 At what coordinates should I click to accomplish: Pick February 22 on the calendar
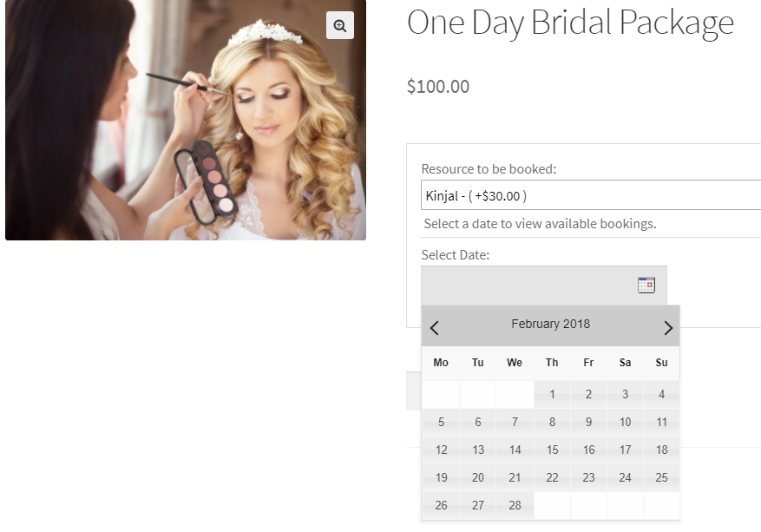[552, 478]
